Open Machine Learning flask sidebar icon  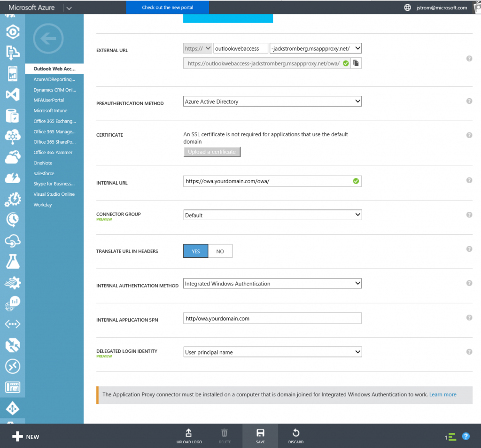click(12, 262)
